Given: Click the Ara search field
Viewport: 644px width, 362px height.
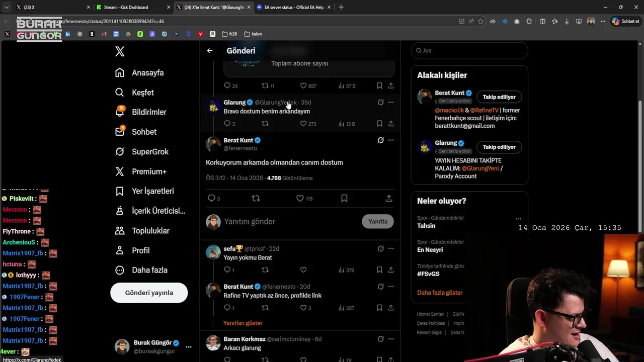Looking at the screenshot, I should point(469,51).
